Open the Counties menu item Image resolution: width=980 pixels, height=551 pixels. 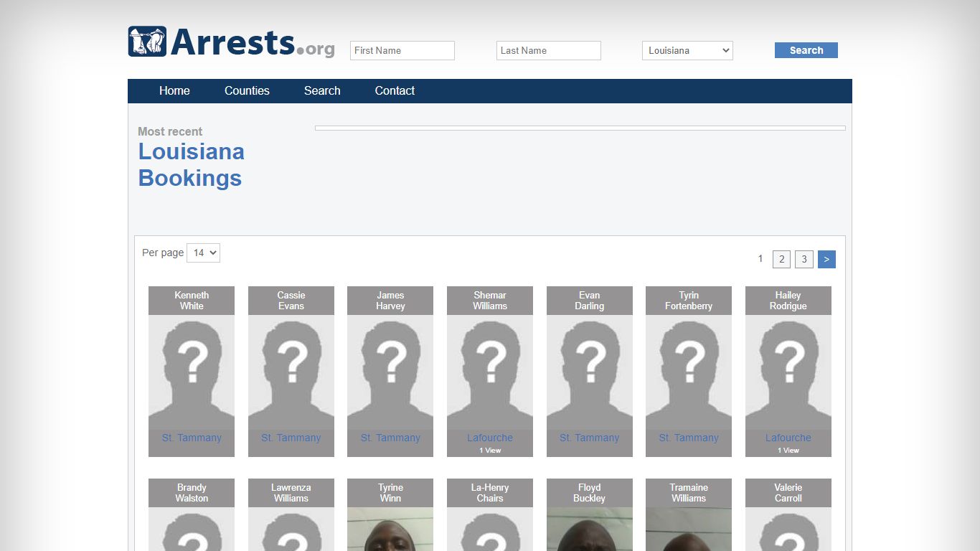247,90
